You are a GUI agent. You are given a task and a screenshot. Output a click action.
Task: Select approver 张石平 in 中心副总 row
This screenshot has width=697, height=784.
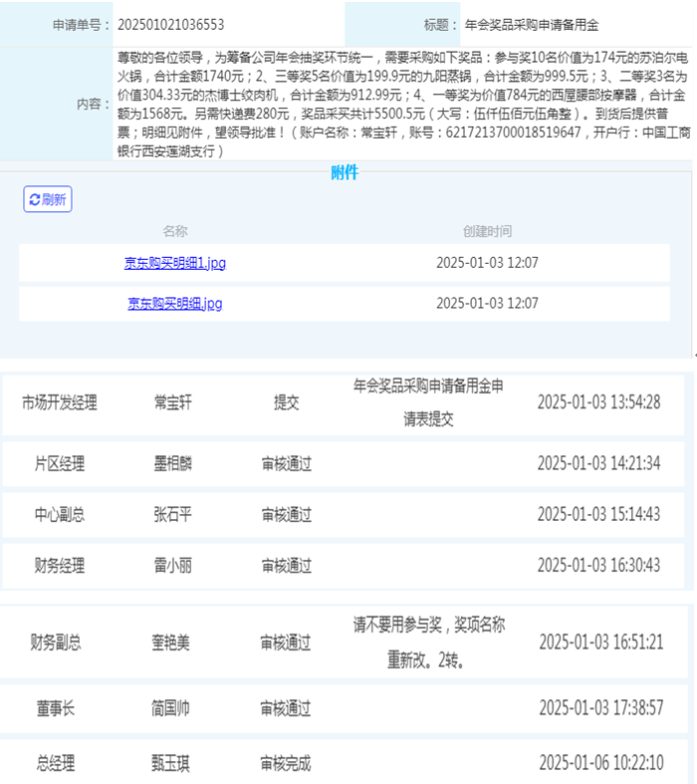[x=172, y=515]
